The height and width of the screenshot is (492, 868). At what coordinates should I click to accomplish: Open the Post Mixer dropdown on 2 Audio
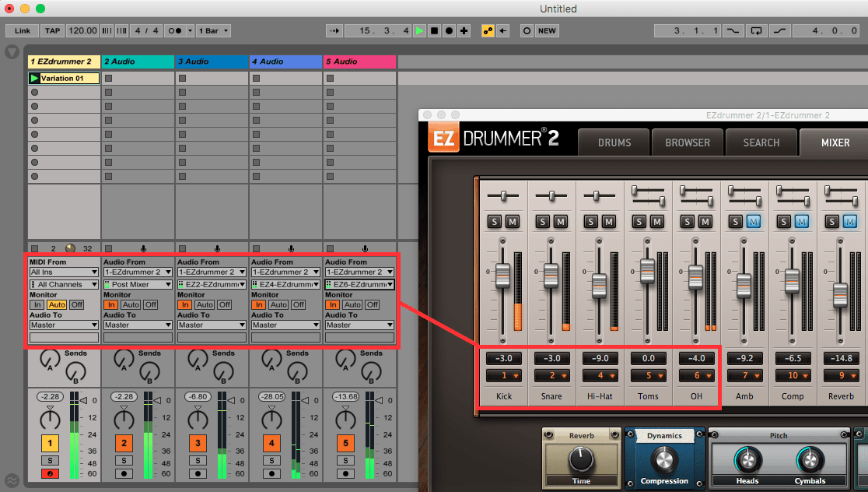(x=138, y=284)
